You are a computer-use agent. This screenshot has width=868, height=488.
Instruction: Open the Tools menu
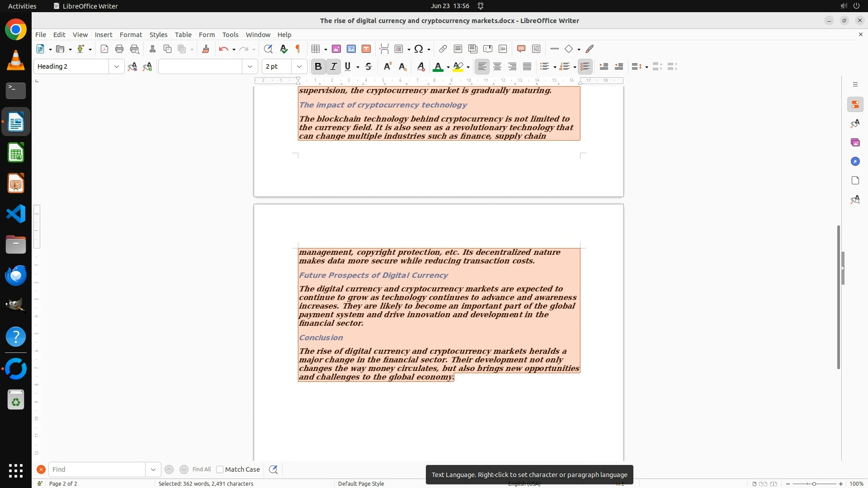(230, 34)
